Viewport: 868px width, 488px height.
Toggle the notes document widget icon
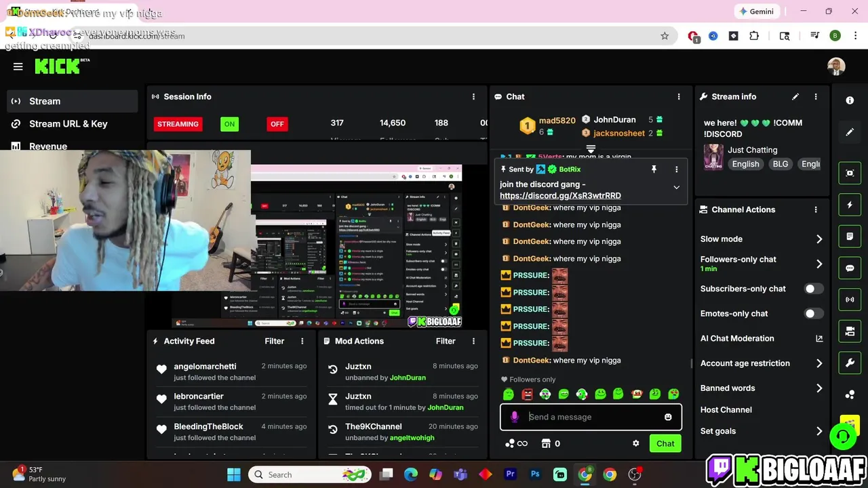click(850, 237)
